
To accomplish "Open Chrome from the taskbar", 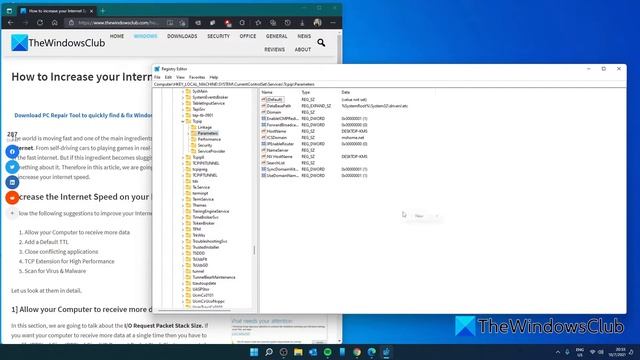I will 357,352.
